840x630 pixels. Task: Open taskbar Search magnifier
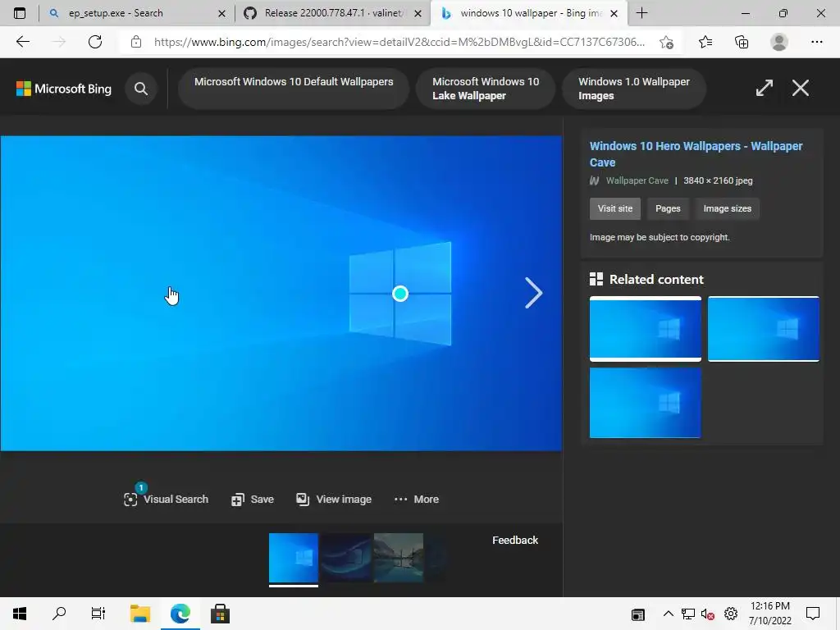pos(59,614)
